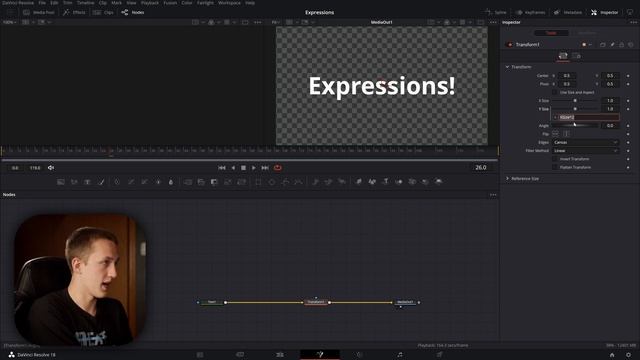Image resolution: width=640 pixels, height=360 pixels.
Task: Open the Fusion menu
Action: 170,2
